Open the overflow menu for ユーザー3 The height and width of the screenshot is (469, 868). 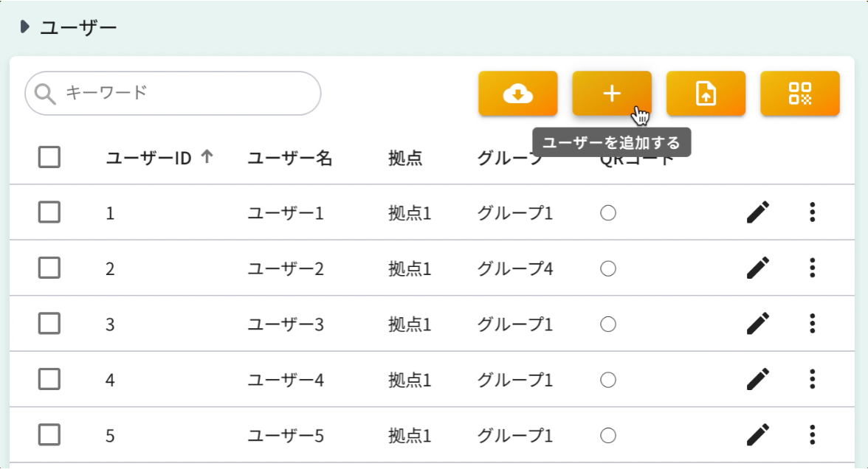812,324
